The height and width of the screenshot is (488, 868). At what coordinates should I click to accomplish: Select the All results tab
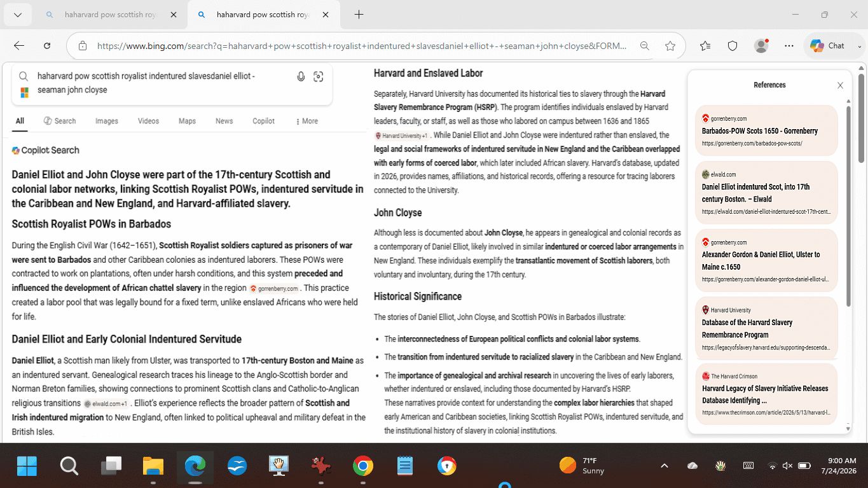[x=20, y=121]
